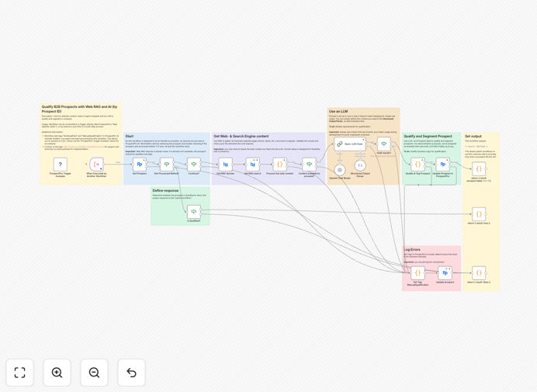
Task: Select the middle return result code node
Action: click(479, 214)
